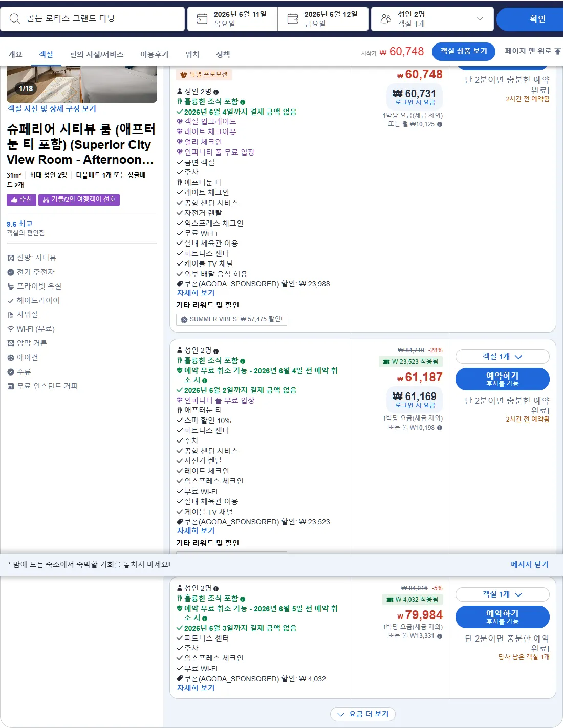Click info icon next to ₩13,331
Screen dimensions: 563x728
[x=440, y=636]
